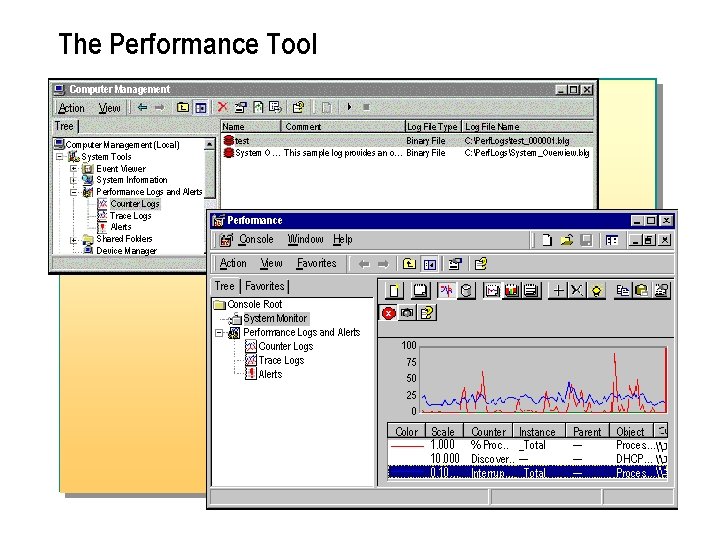Select highlighted Interrupts counter row with blue line
The image size is (720, 540).
pos(527,472)
